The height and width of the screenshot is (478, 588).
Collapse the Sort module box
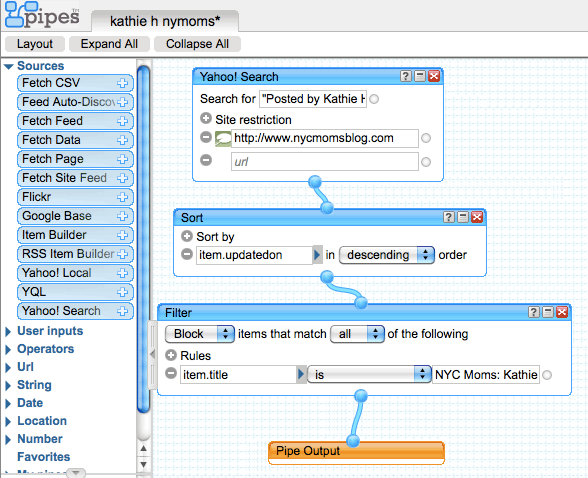click(463, 217)
